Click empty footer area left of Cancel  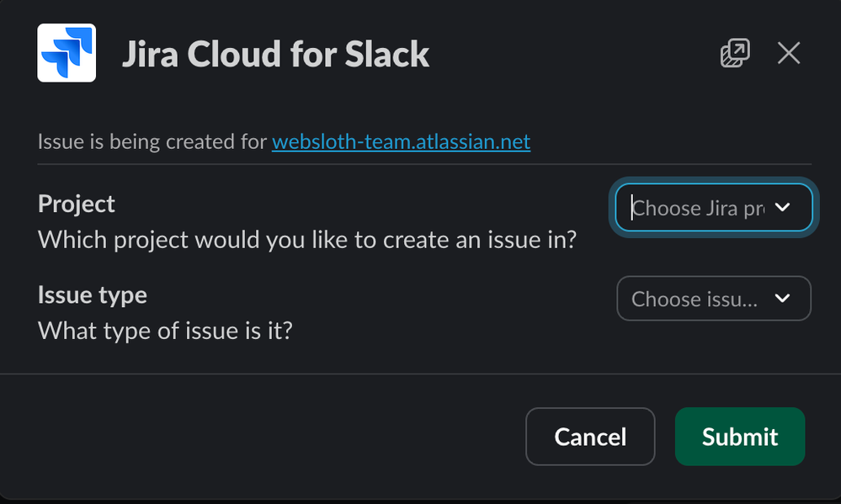tap(253, 437)
